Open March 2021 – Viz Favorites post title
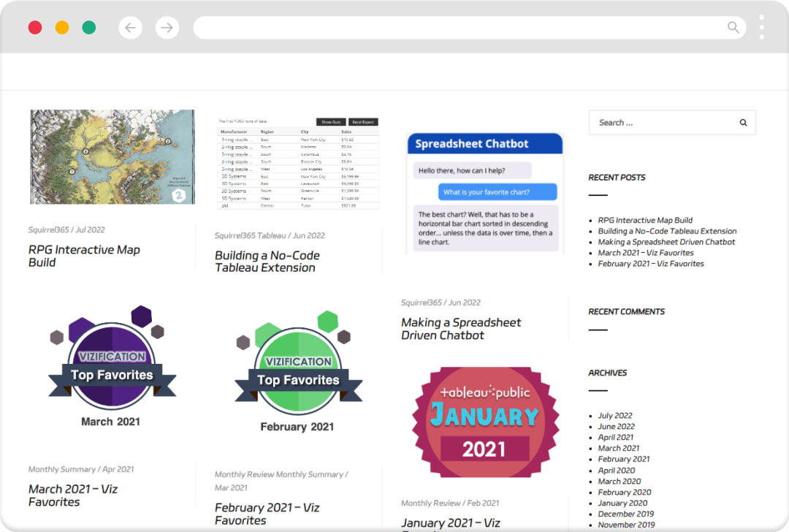789x532 pixels. (73, 495)
